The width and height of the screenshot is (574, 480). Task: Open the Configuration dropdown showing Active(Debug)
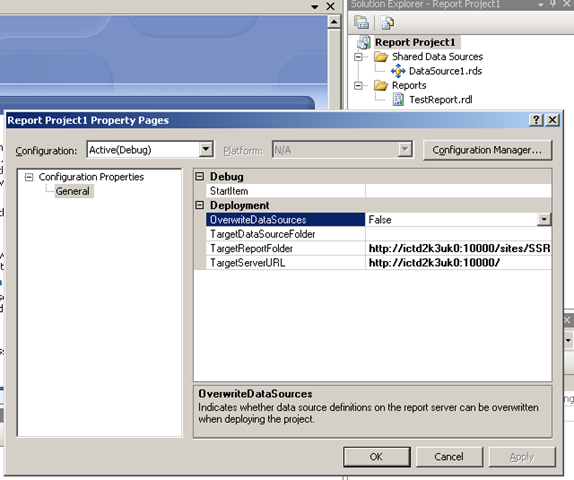206,149
